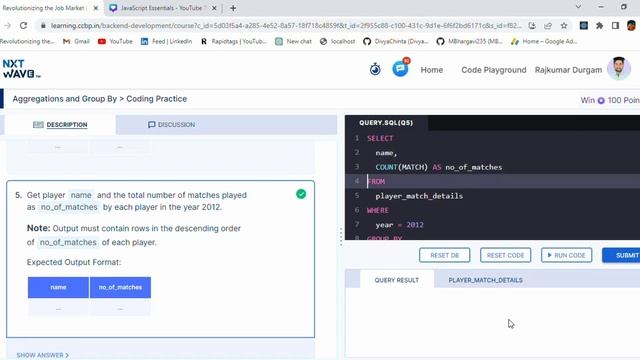Screen dimensions: 640x360
Task: Click the player_match_details line in editor
Action: tap(419, 196)
